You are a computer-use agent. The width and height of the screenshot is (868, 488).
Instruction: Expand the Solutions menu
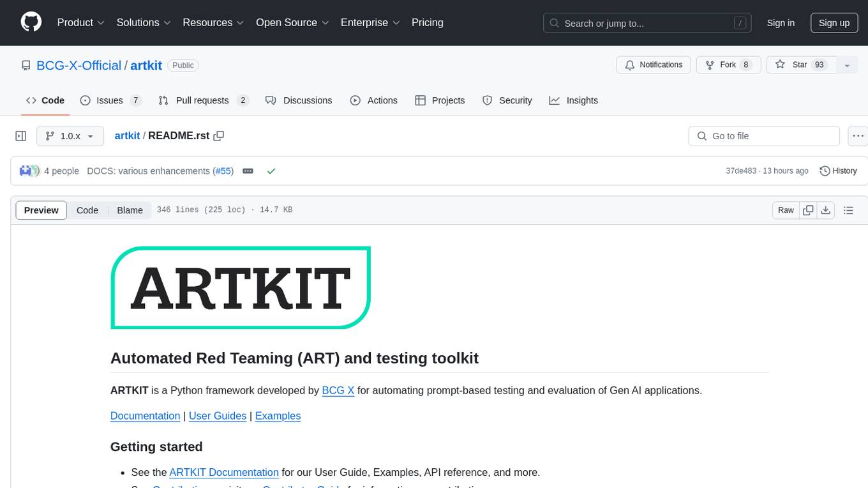pyautogui.click(x=144, y=22)
